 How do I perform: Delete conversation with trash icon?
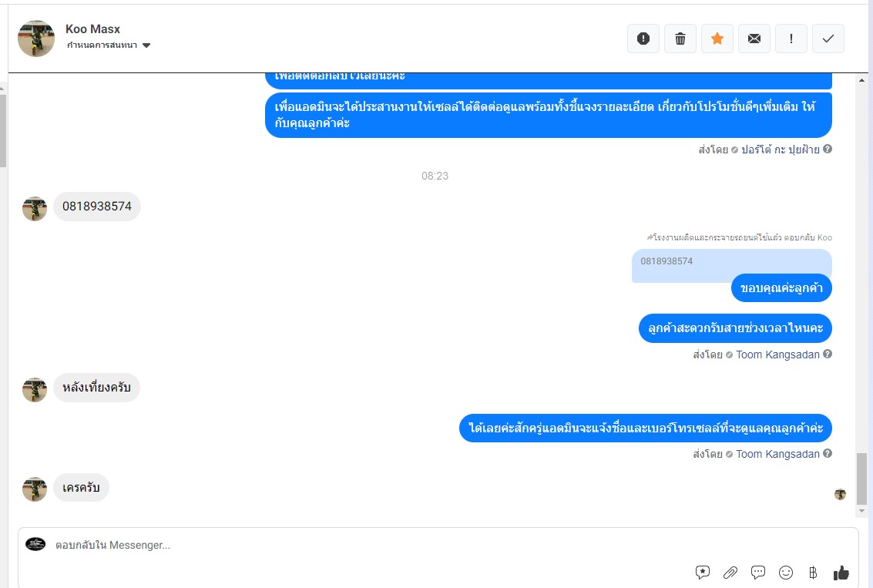click(680, 39)
